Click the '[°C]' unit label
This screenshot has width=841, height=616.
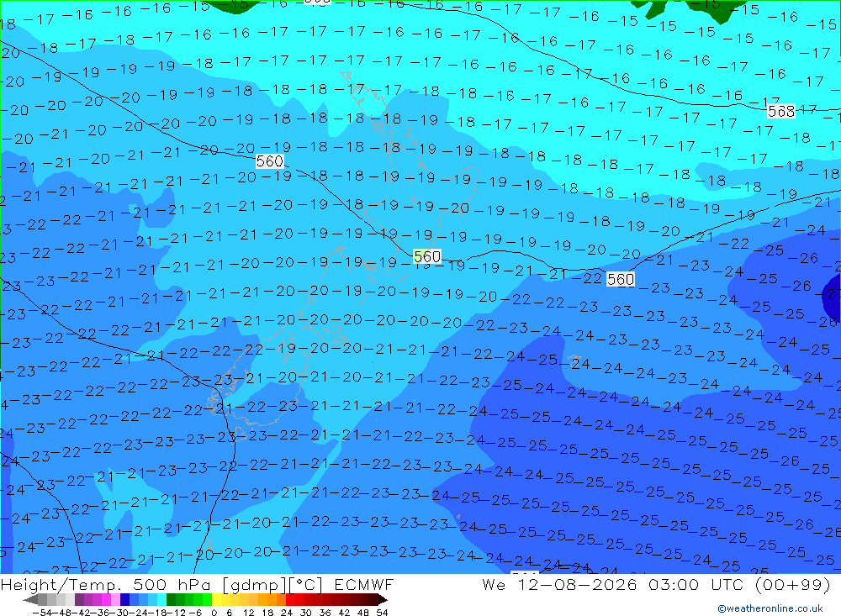[x=306, y=585]
